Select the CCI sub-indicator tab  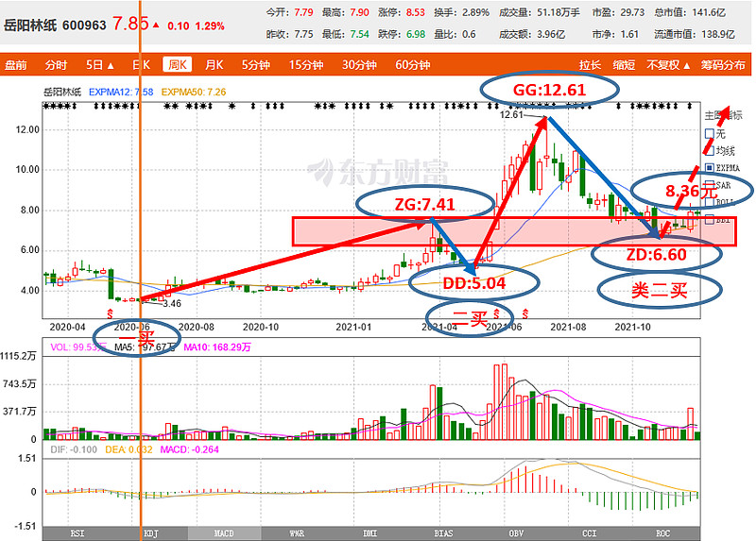coord(590,533)
